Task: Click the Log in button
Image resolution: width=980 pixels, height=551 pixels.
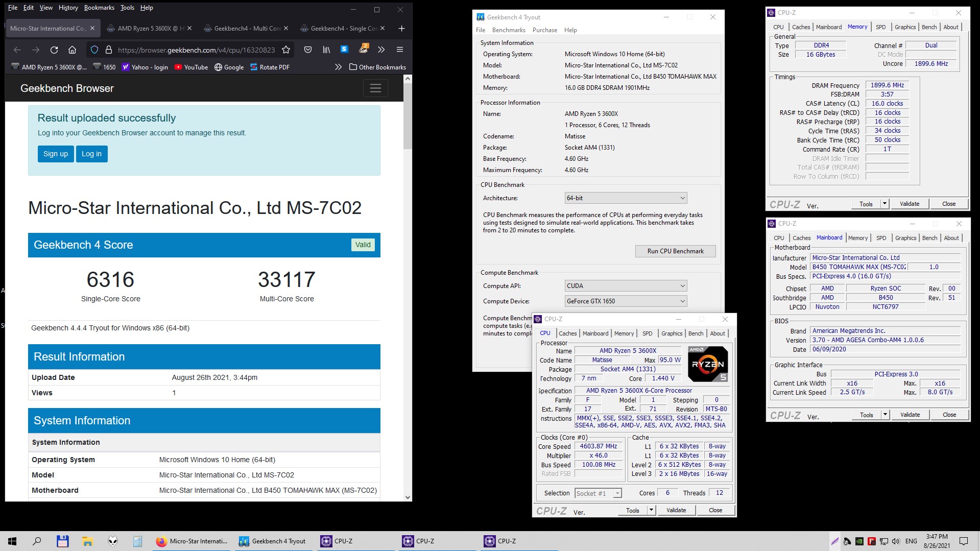Action: pyautogui.click(x=92, y=154)
